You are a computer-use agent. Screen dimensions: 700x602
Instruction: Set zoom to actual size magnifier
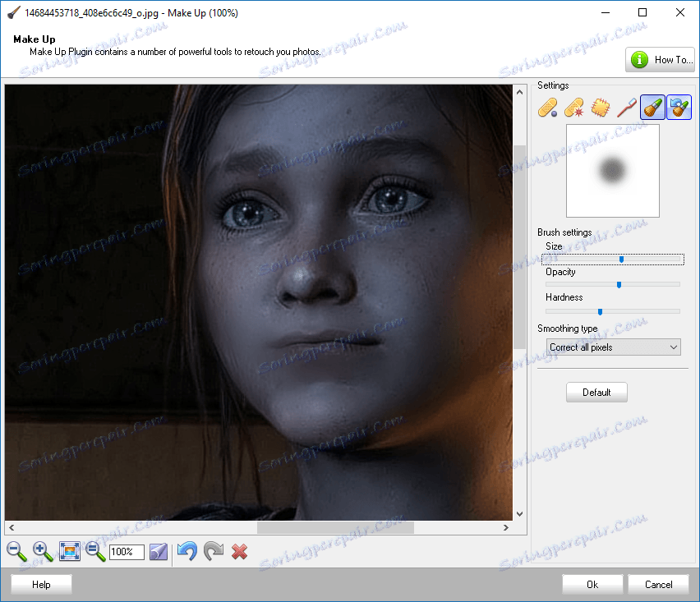pos(95,552)
